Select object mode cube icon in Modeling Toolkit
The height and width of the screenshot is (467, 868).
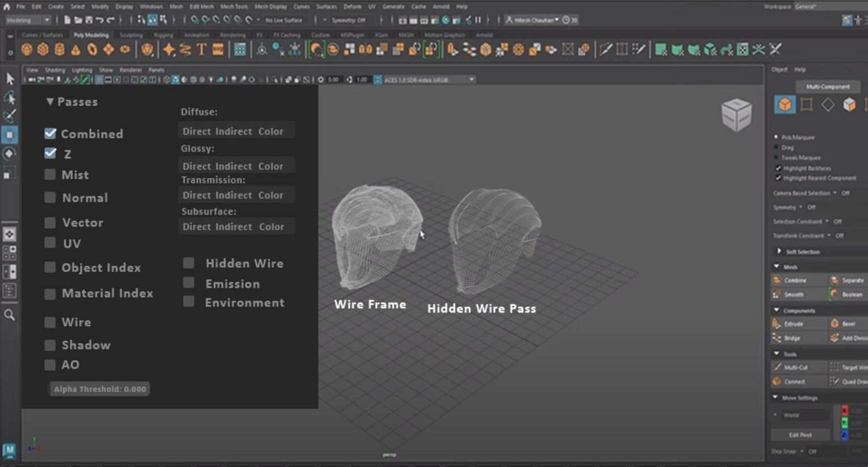click(x=785, y=104)
